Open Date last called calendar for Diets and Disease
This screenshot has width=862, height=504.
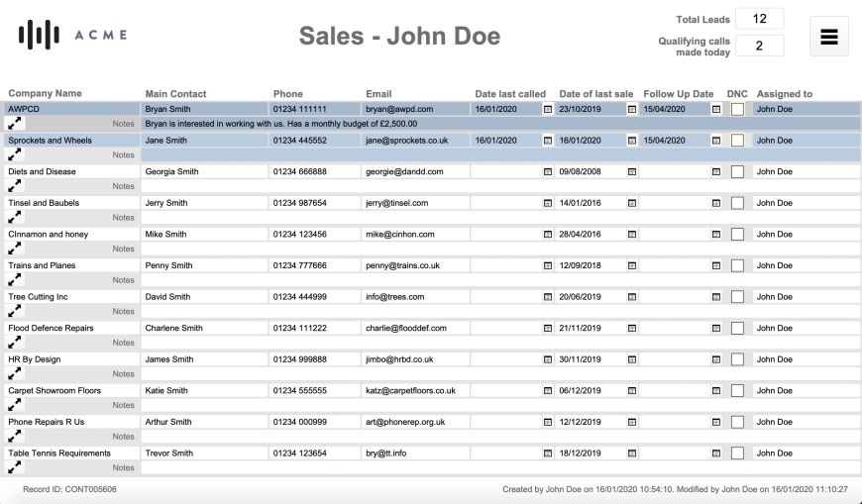point(548,172)
